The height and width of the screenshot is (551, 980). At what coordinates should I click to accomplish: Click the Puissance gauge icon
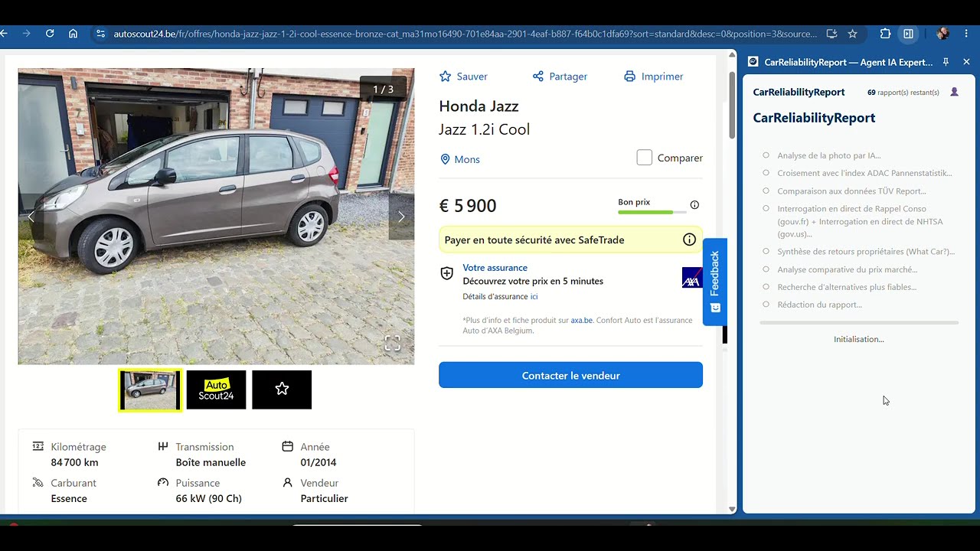coord(162,483)
